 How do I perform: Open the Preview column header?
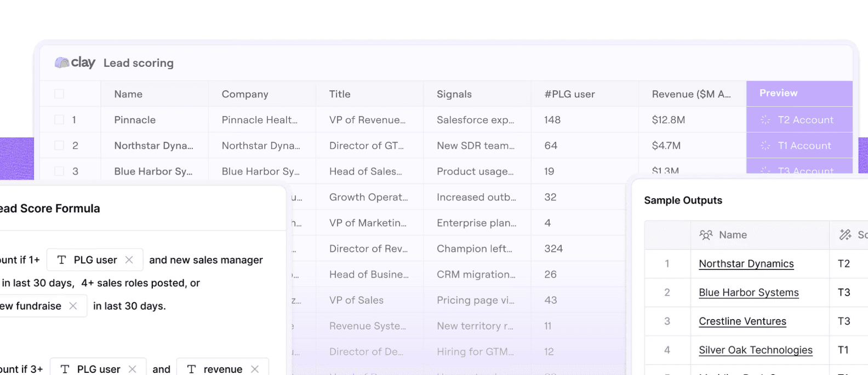pyautogui.click(x=800, y=94)
